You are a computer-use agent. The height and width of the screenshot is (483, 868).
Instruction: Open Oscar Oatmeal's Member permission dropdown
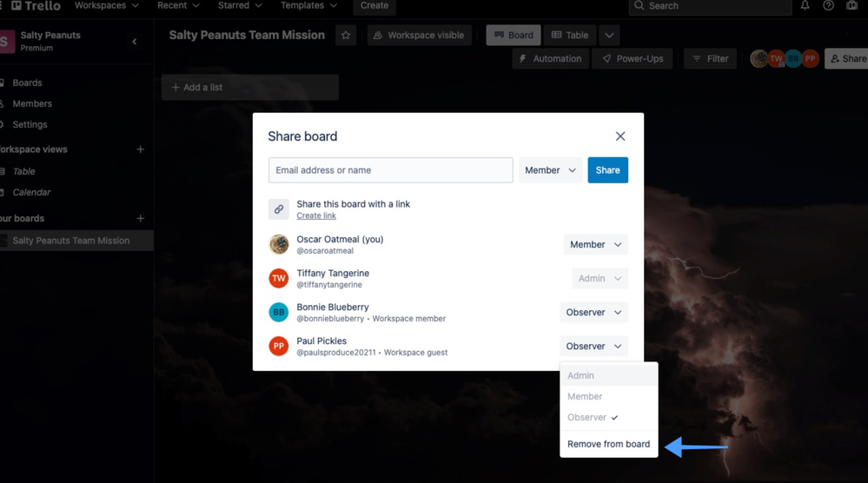pos(596,245)
